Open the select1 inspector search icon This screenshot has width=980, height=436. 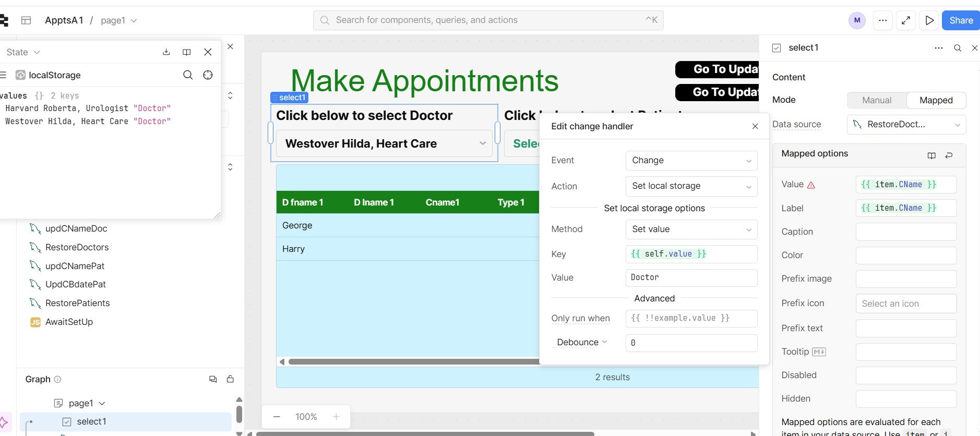click(x=958, y=48)
